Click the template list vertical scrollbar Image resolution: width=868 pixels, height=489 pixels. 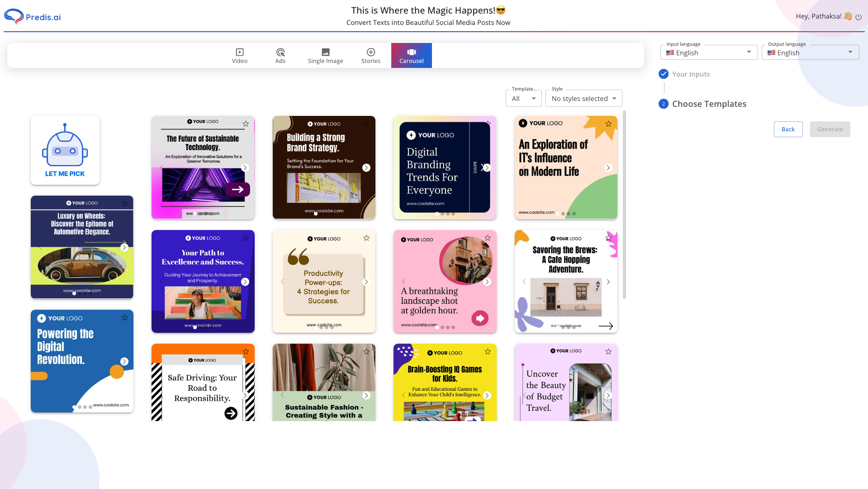pyautogui.click(x=624, y=204)
